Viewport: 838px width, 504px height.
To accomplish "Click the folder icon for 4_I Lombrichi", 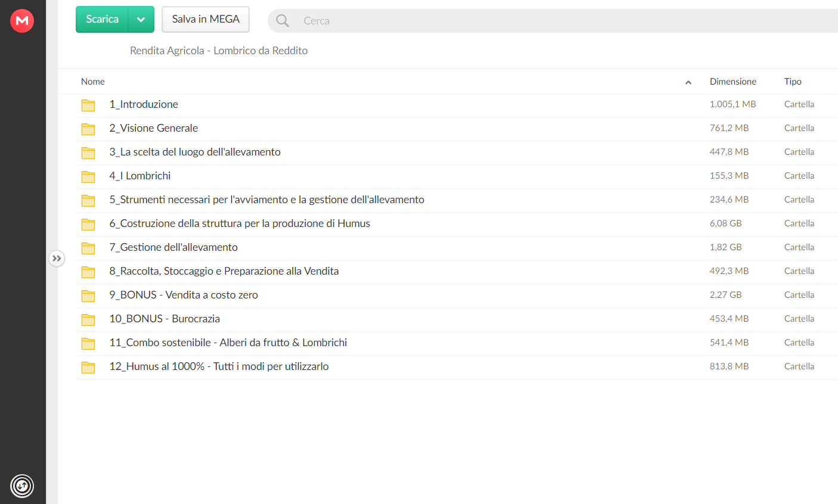I will (88, 177).
